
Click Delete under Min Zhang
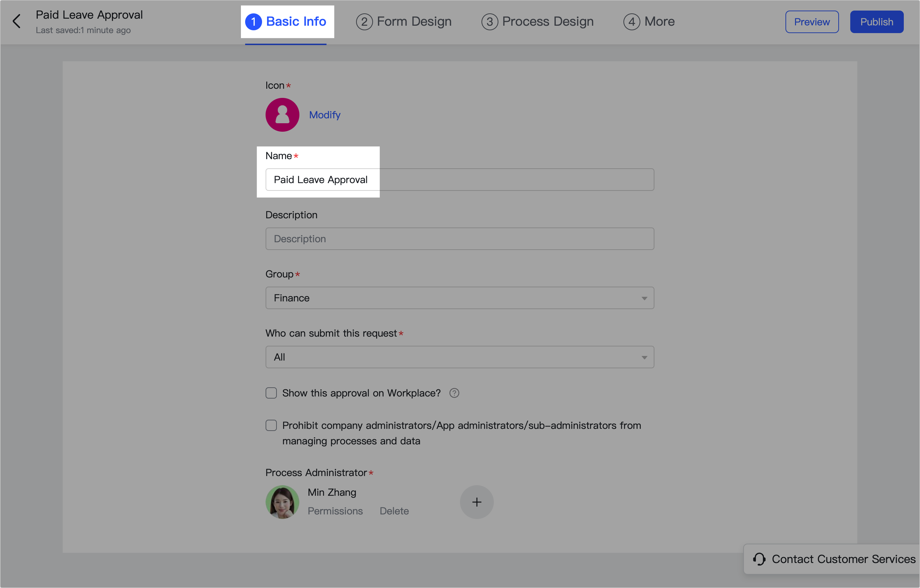394,511
